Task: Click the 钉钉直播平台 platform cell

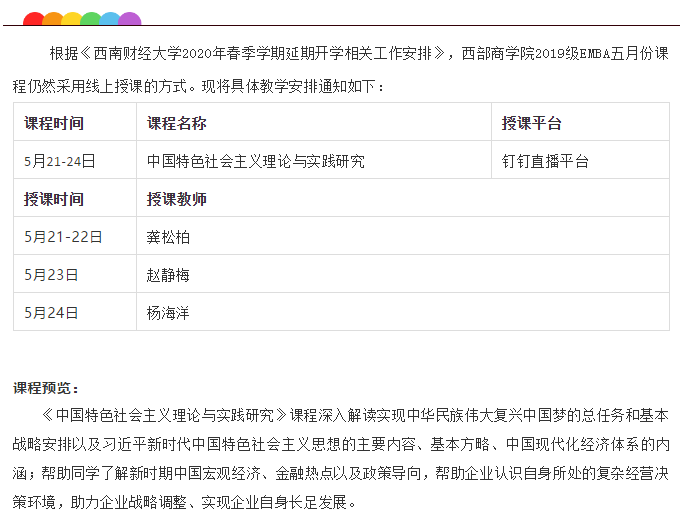Action: (546, 161)
